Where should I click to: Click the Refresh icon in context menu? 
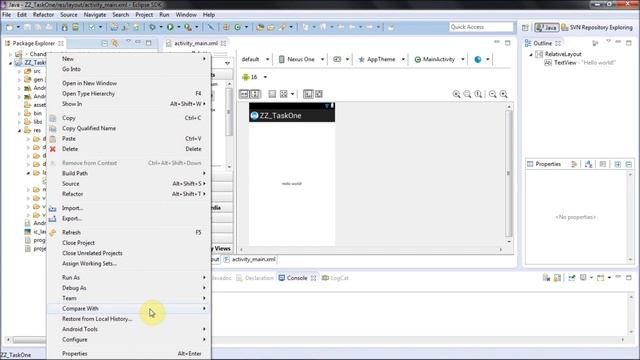[53, 232]
